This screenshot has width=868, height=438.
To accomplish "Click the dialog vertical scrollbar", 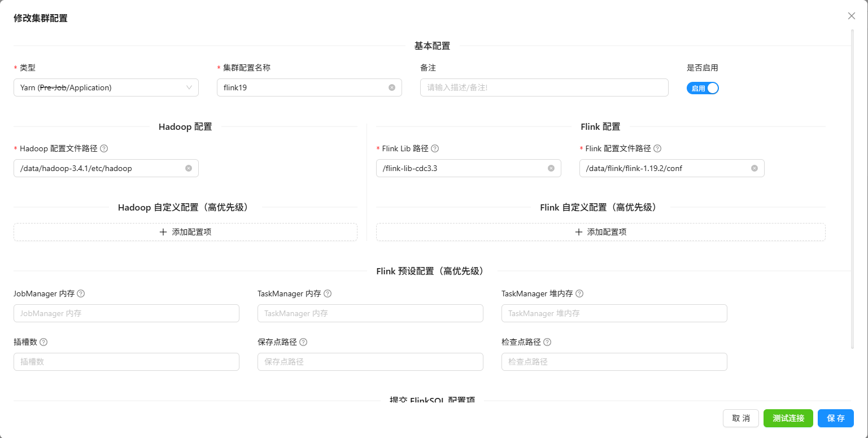I will coord(853,189).
